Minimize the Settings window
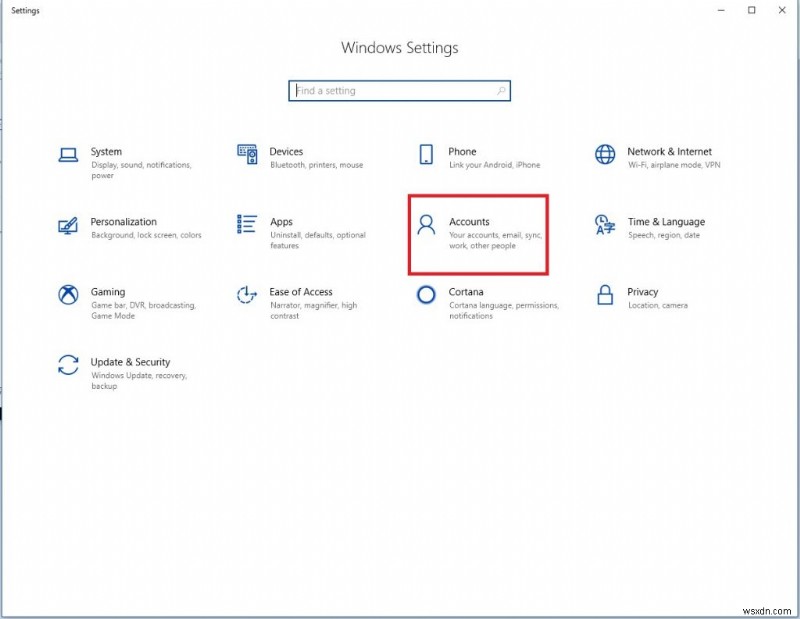This screenshot has width=800, height=619. 721,10
